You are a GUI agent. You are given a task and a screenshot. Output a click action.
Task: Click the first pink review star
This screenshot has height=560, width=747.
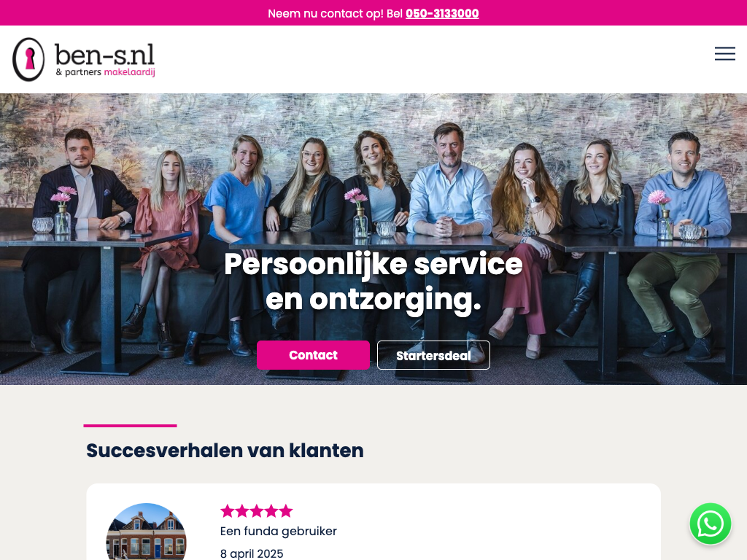pos(228,511)
